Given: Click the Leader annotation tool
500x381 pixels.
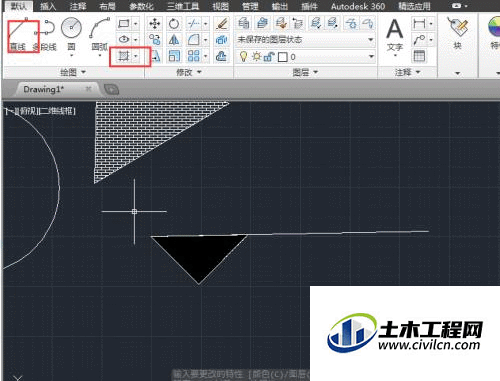Looking at the screenshot, I should [x=419, y=40].
